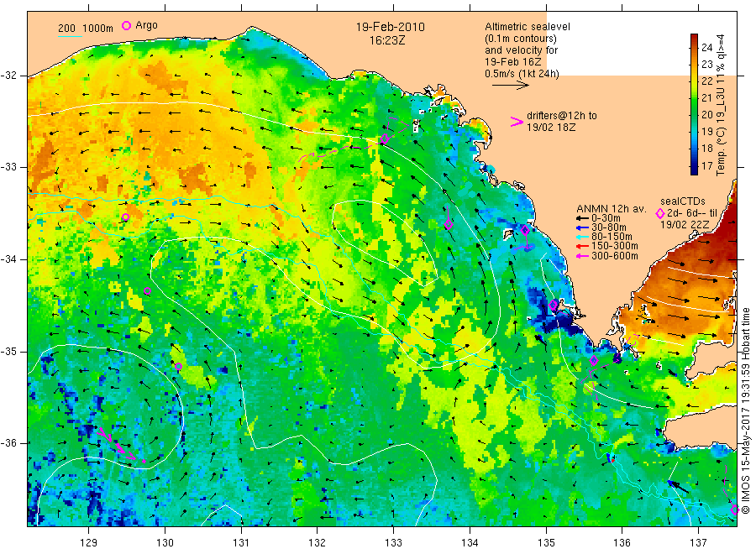Click the black 0-30m legend arrow

(x=582, y=218)
